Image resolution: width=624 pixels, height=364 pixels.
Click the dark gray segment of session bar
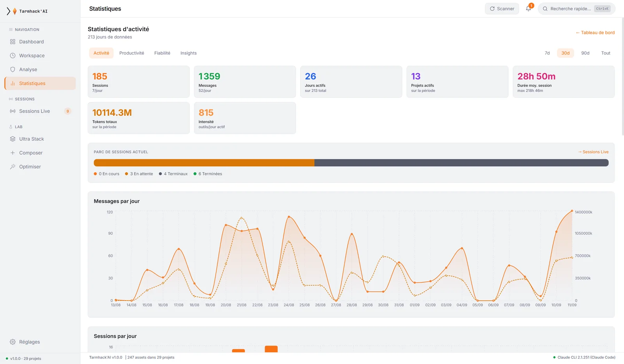(x=461, y=163)
